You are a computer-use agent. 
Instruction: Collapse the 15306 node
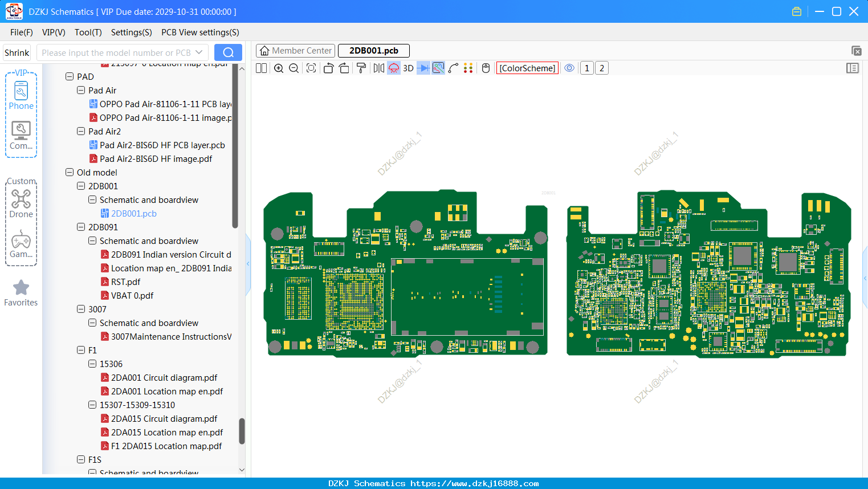[92, 364]
